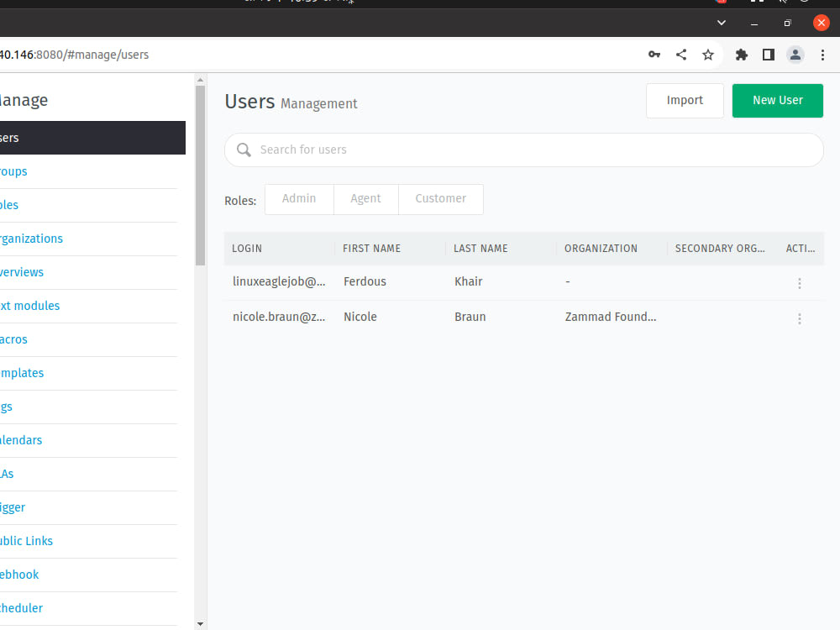This screenshot has width=840, height=630.
Task: Click the search magnifier icon
Action: (244, 150)
